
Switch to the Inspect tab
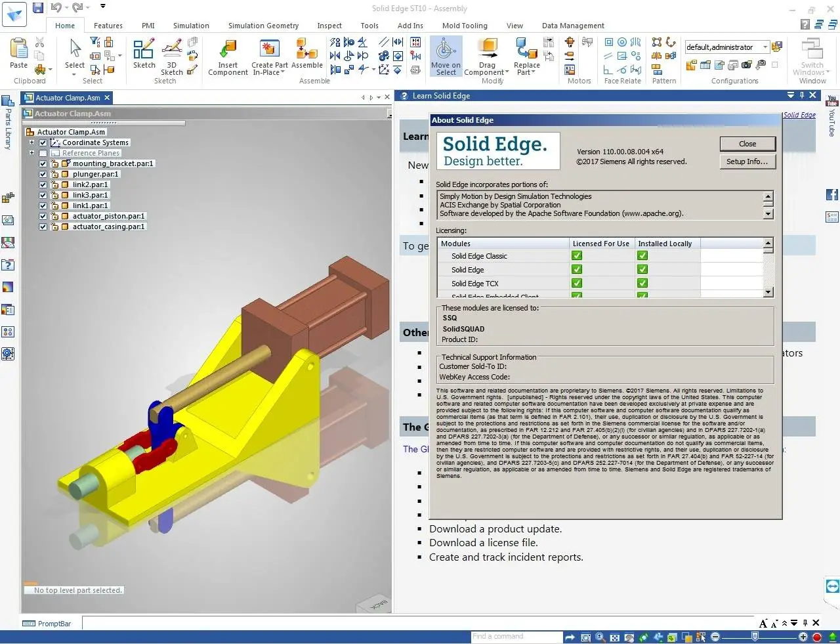click(x=329, y=26)
